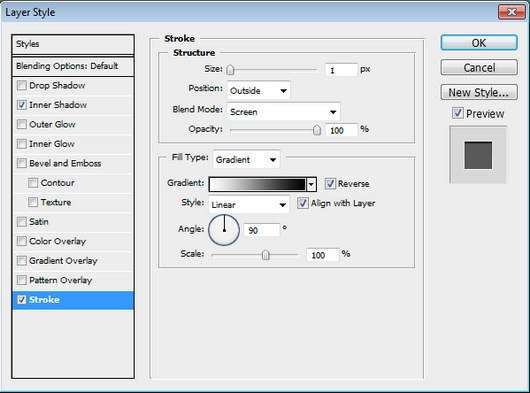
Task: Click the Cancel button
Action: 479,68
